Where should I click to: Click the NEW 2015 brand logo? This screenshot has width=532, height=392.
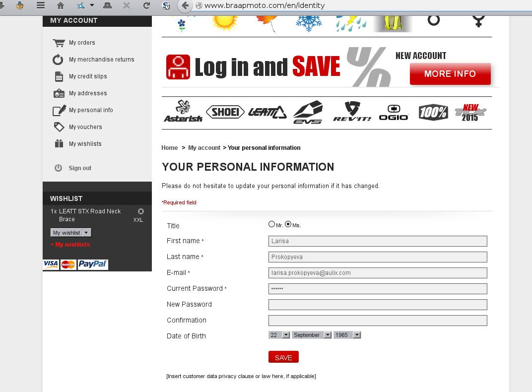[x=470, y=113]
